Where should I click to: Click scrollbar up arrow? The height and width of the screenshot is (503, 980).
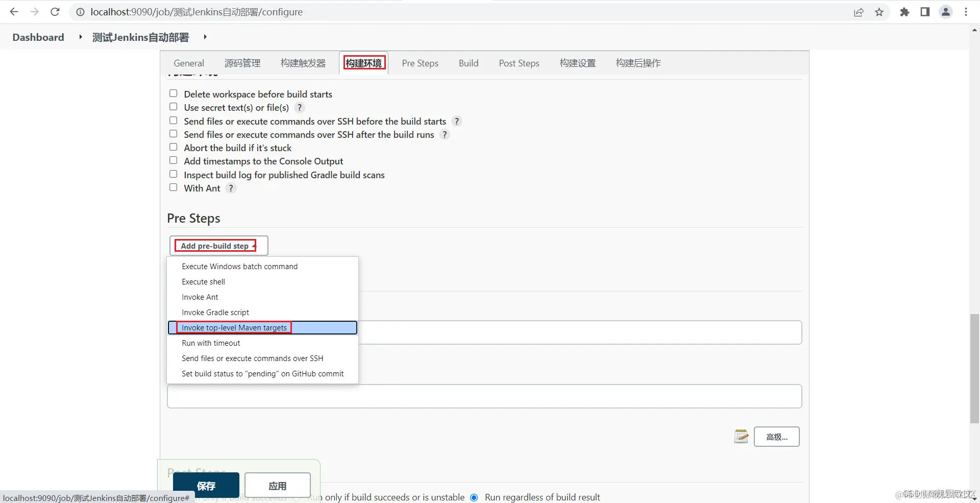[974, 30]
